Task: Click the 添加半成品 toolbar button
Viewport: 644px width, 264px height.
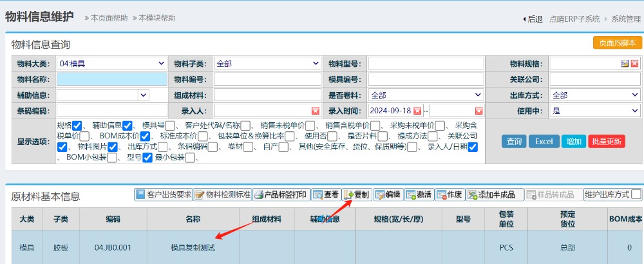Action: [491, 194]
